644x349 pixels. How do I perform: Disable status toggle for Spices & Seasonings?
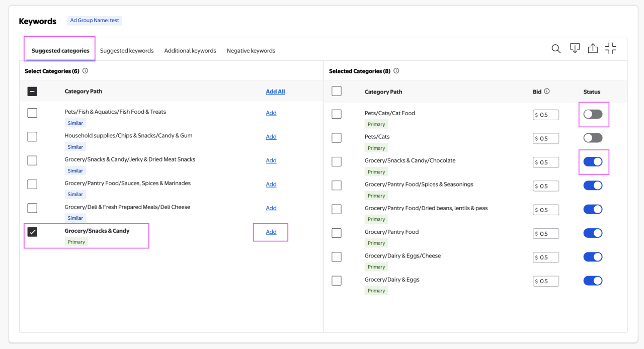593,186
